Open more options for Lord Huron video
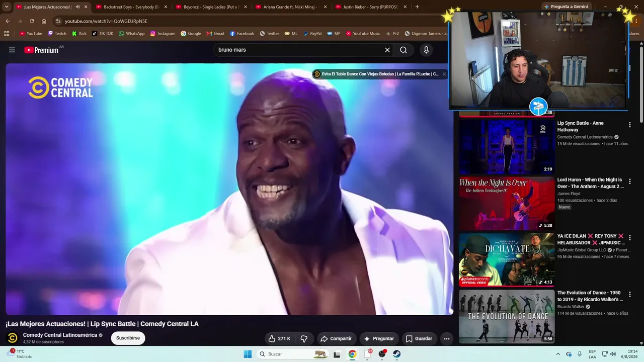The width and height of the screenshot is (644, 362). click(x=629, y=181)
